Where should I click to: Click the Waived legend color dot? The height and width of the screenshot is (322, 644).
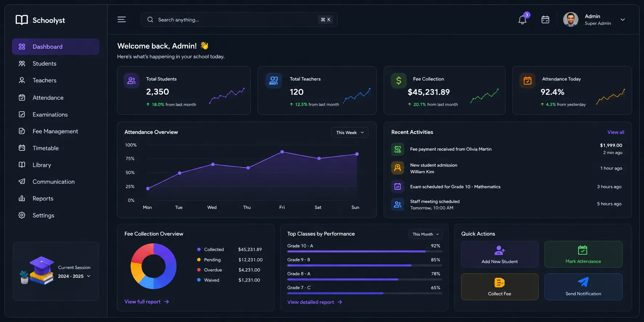point(199,280)
